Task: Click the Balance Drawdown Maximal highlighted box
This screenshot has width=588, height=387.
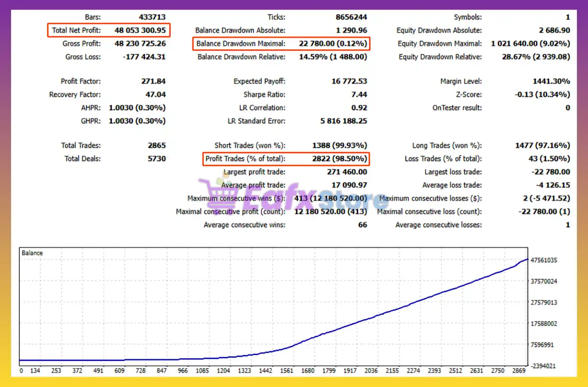Action: (280, 44)
